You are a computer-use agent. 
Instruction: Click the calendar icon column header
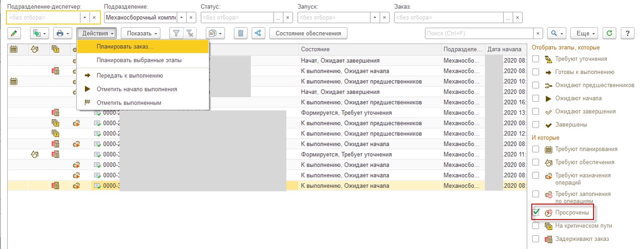pos(14,49)
